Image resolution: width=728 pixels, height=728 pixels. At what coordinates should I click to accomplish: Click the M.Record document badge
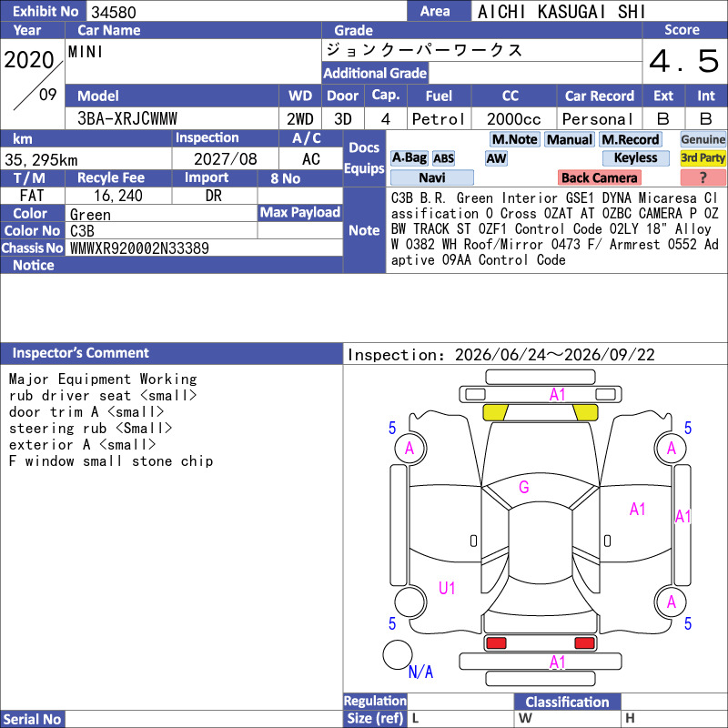point(630,139)
